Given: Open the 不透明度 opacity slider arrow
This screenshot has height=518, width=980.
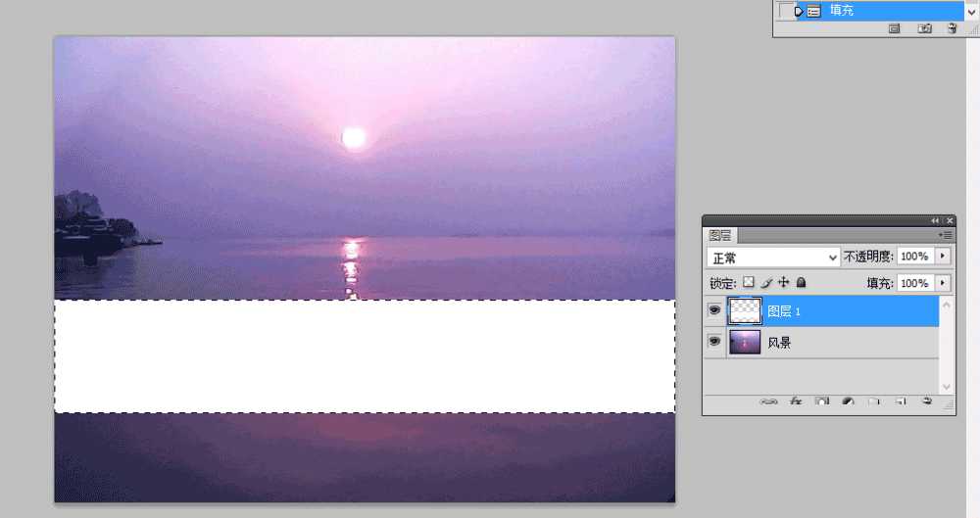Looking at the screenshot, I should (943, 257).
